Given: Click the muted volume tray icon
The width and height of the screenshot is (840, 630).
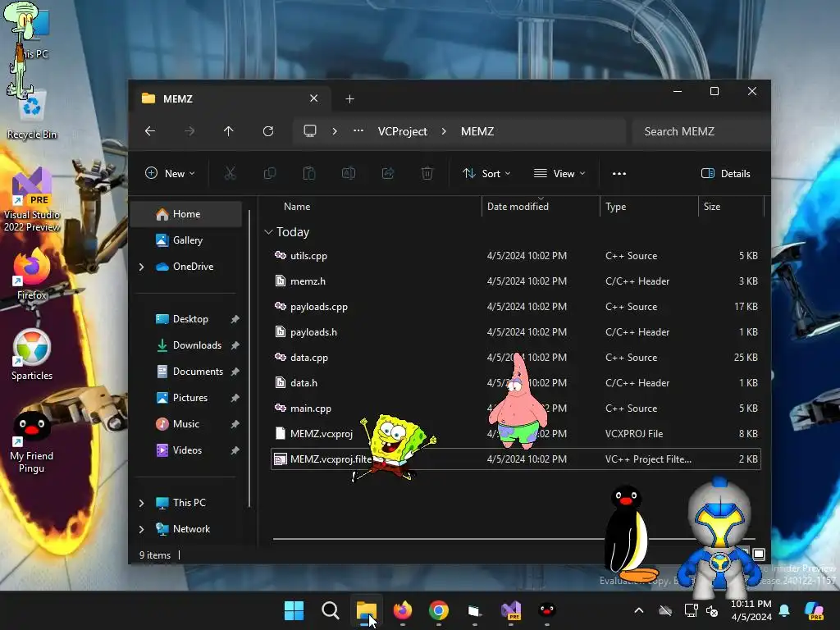Looking at the screenshot, I should coord(712,610).
